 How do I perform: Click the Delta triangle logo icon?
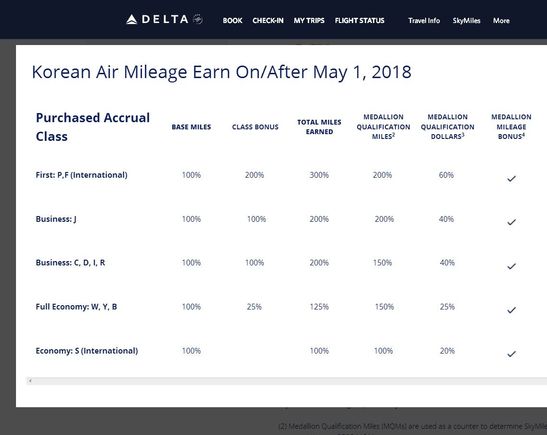pyautogui.click(x=132, y=20)
